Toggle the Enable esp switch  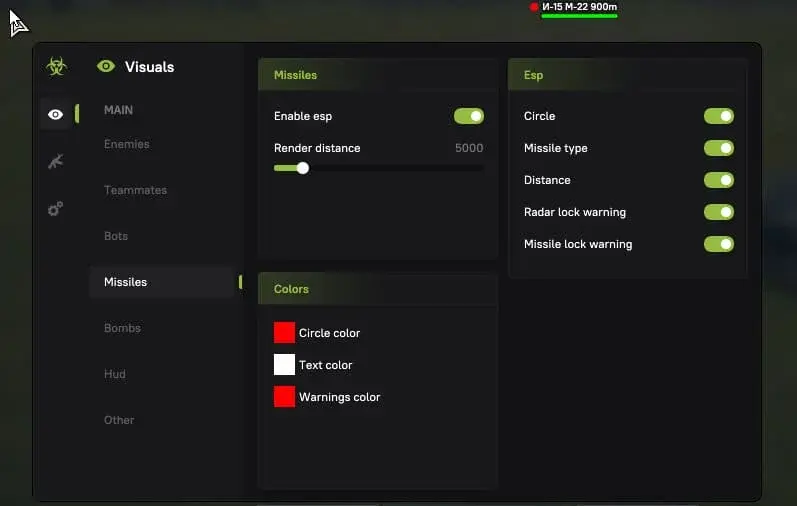point(469,116)
